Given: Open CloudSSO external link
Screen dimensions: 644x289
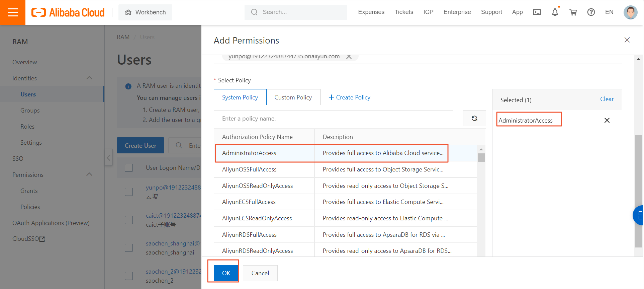Looking at the screenshot, I should tap(28, 239).
